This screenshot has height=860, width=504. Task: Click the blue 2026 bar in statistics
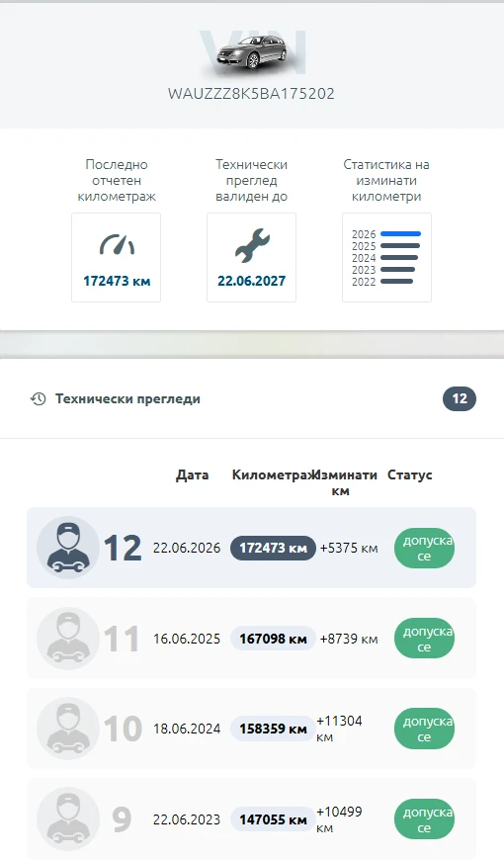pyautogui.click(x=400, y=234)
